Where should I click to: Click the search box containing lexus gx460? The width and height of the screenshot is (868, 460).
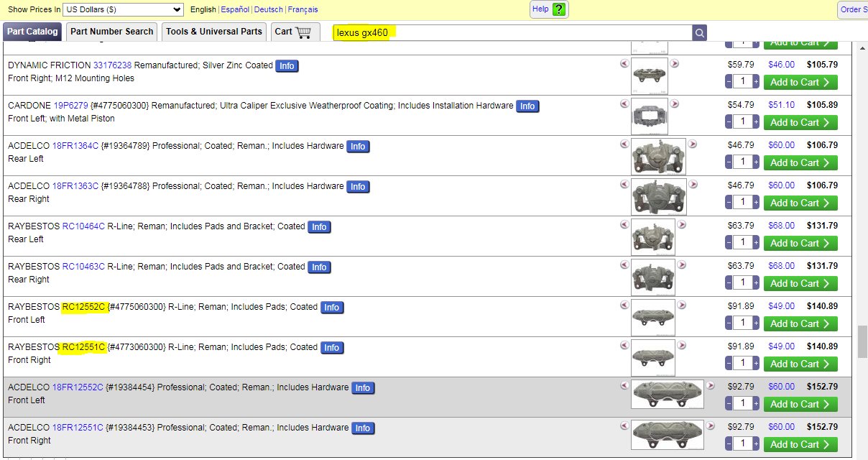tap(512, 32)
